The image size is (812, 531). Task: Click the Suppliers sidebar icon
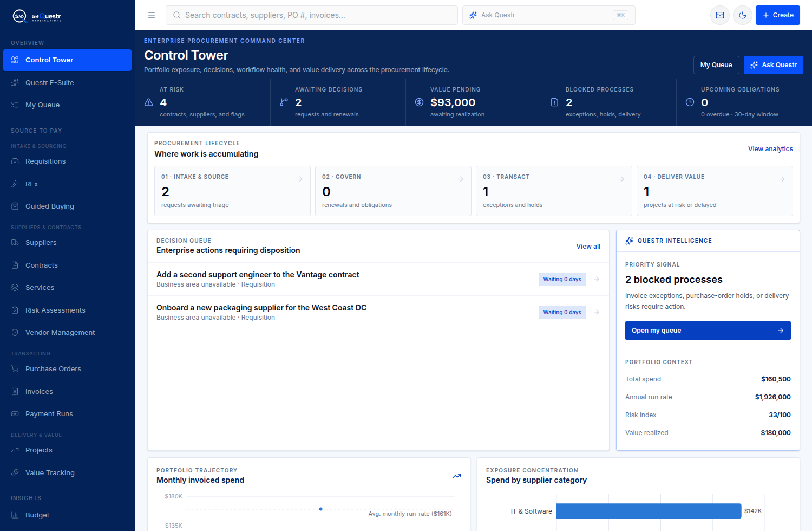pyautogui.click(x=15, y=243)
